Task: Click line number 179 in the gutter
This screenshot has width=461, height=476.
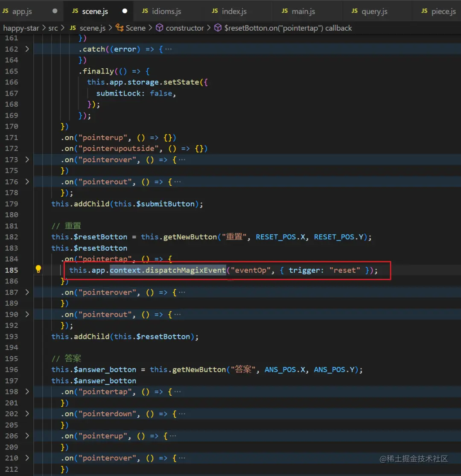Action: click(12, 204)
